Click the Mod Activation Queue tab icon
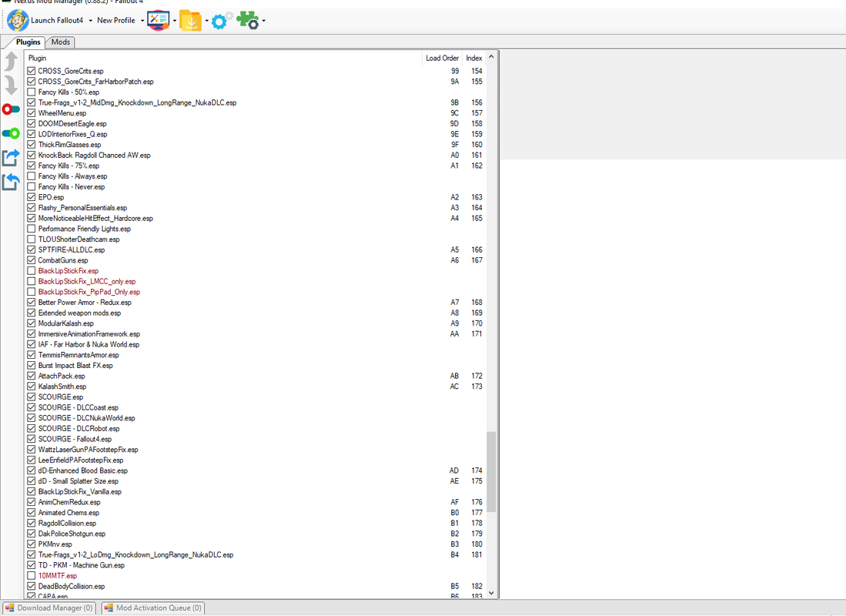 [x=109, y=608]
